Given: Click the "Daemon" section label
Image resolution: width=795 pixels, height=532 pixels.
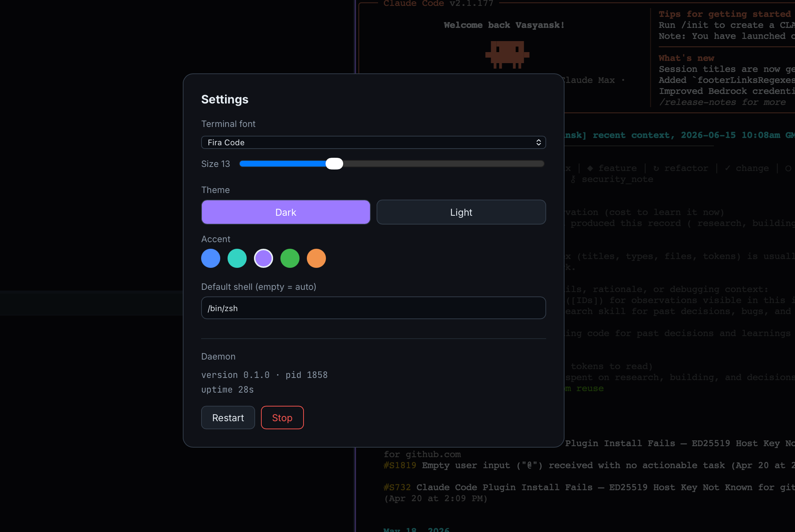Looking at the screenshot, I should tap(218, 357).
